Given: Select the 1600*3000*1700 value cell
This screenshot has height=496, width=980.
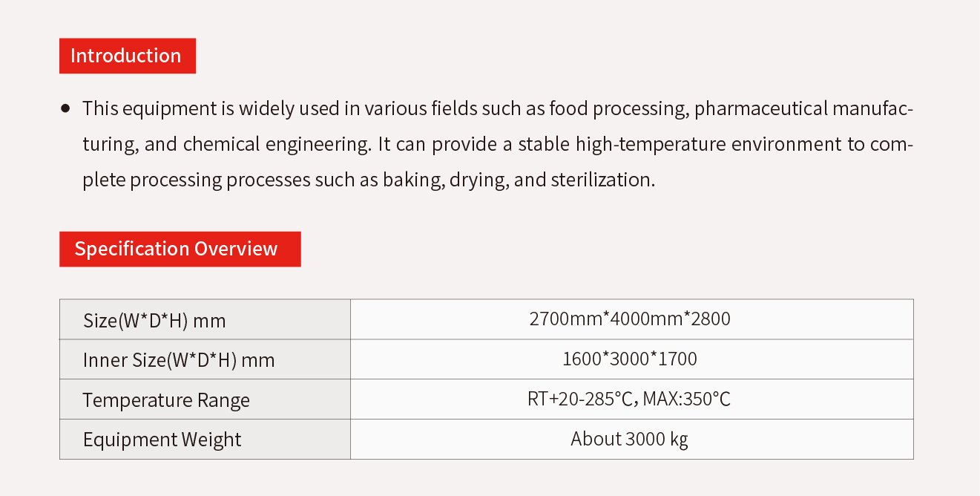Looking at the screenshot, I should coord(632,360).
